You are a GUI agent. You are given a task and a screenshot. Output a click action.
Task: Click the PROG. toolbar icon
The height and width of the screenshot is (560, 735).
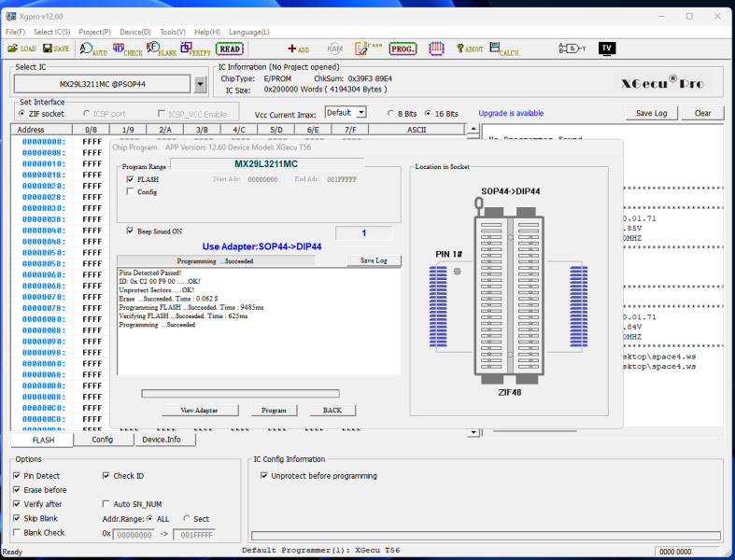[403, 49]
